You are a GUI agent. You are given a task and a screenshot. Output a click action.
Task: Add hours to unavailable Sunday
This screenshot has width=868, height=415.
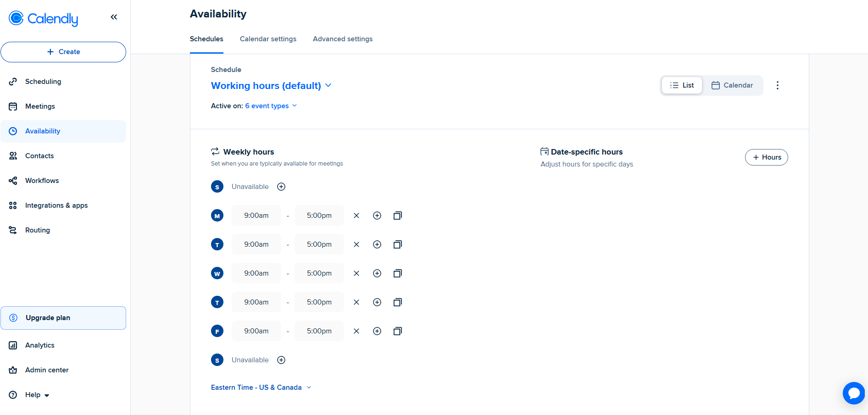pyautogui.click(x=281, y=187)
